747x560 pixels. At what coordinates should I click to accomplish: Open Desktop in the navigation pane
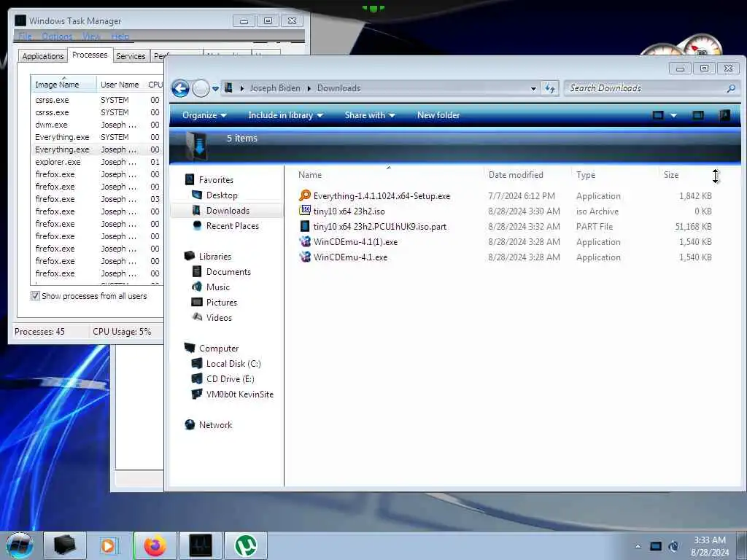coord(222,195)
